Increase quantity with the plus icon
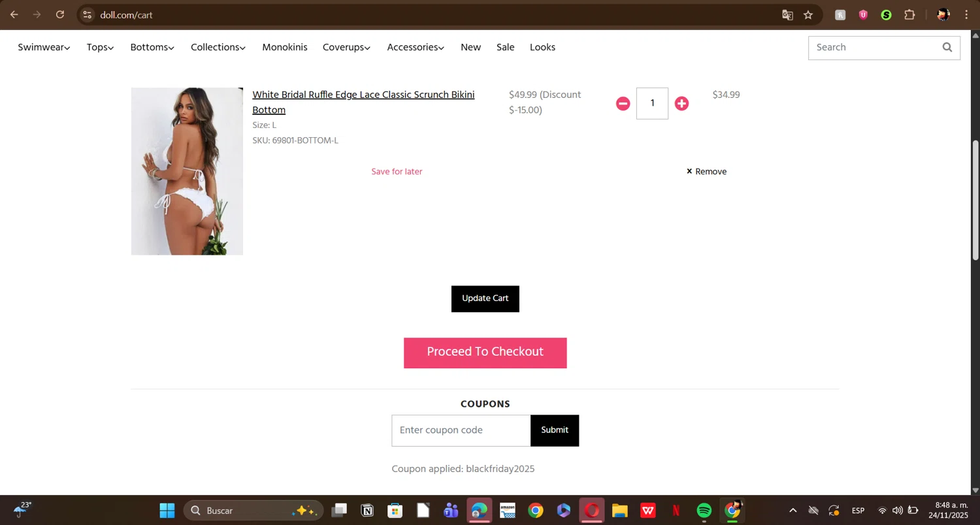980x525 pixels. pos(681,103)
